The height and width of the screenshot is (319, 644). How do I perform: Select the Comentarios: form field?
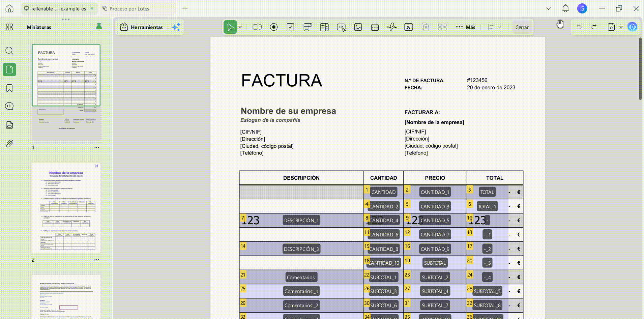point(301,278)
